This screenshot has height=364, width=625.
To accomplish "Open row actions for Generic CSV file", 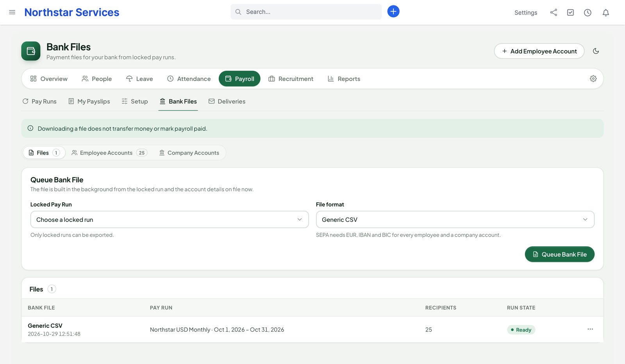I will click(x=590, y=329).
